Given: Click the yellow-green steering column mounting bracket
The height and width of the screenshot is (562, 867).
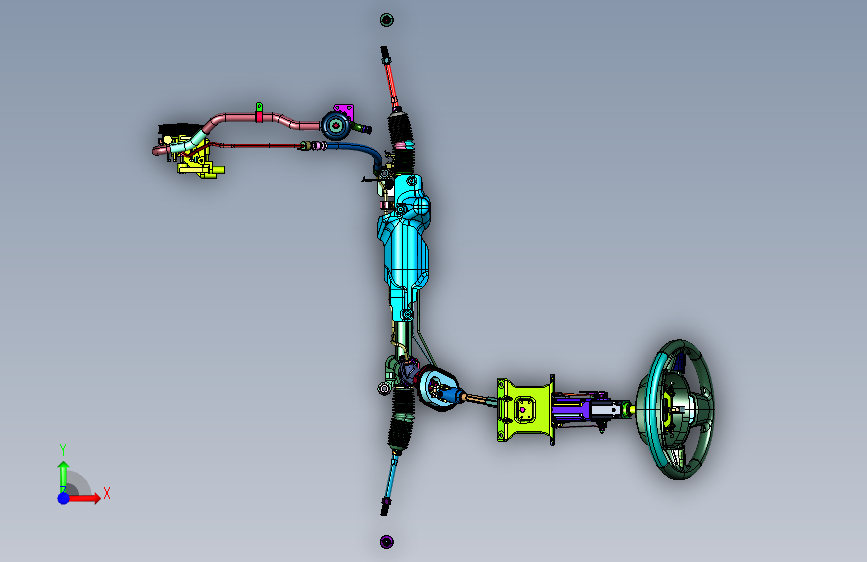Looking at the screenshot, I should (525, 410).
